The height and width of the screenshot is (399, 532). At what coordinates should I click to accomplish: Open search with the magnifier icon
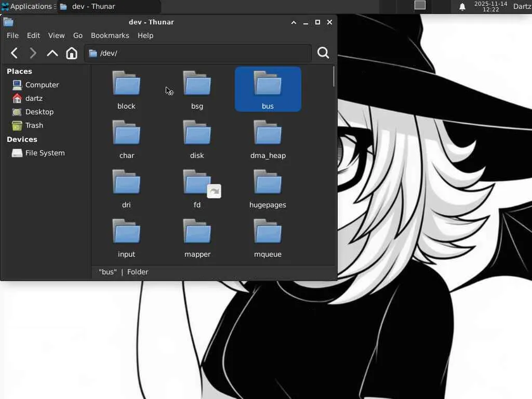pyautogui.click(x=323, y=53)
